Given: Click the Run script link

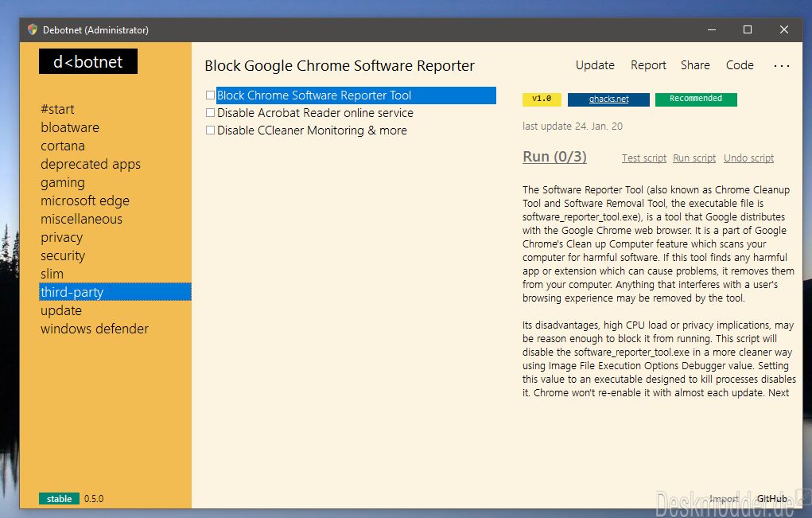Looking at the screenshot, I should [694, 158].
